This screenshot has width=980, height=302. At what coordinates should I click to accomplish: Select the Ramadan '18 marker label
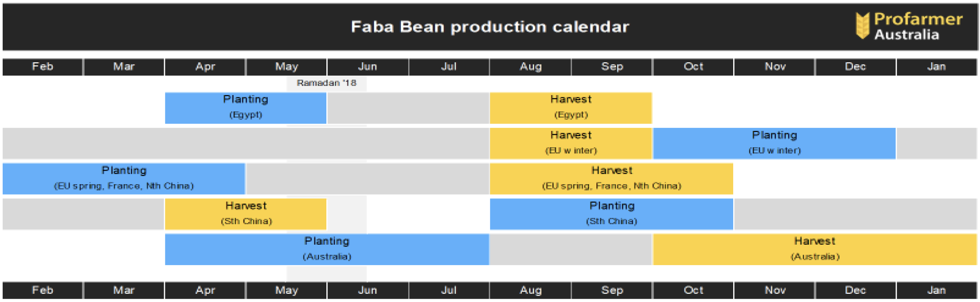point(326,83)
